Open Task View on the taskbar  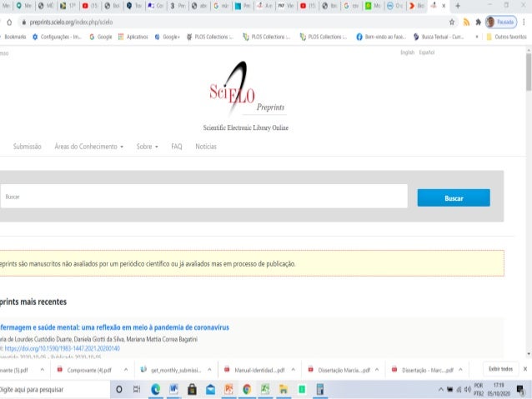point(137,389)
